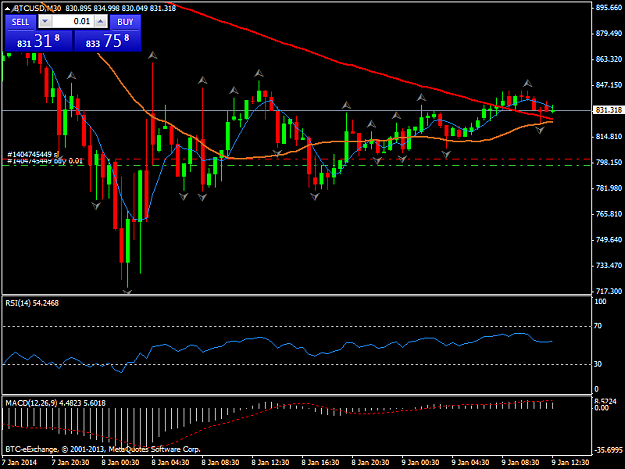Click the RSI(14) 54.2468 indicator label

pos(32,303)
